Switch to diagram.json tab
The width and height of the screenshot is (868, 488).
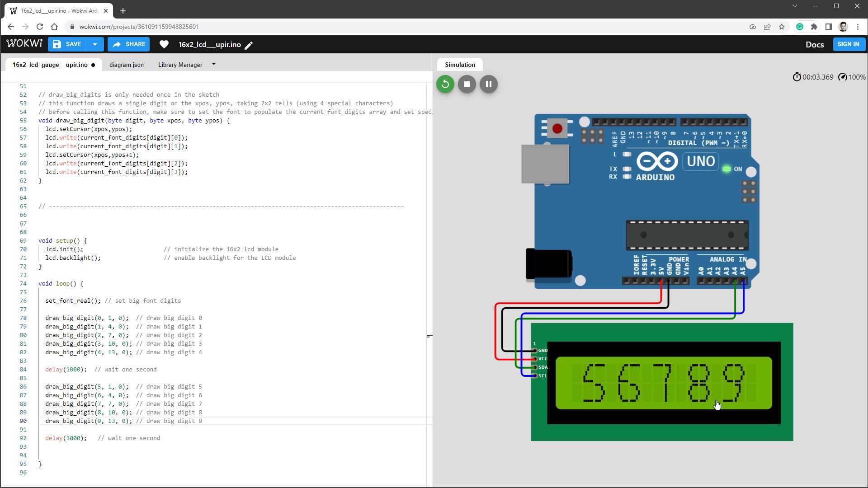[127, 65]
